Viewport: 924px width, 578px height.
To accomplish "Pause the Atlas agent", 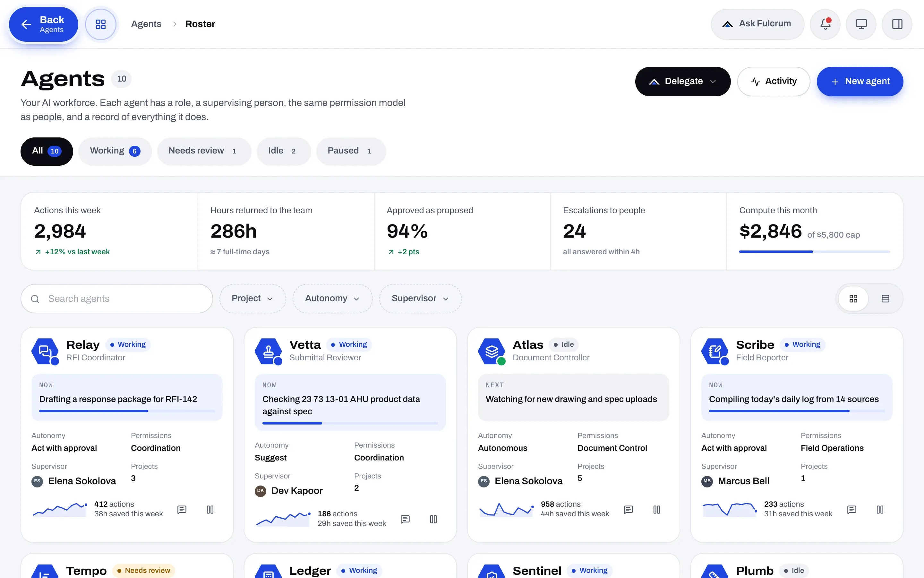I will click(x=657, y=509).
